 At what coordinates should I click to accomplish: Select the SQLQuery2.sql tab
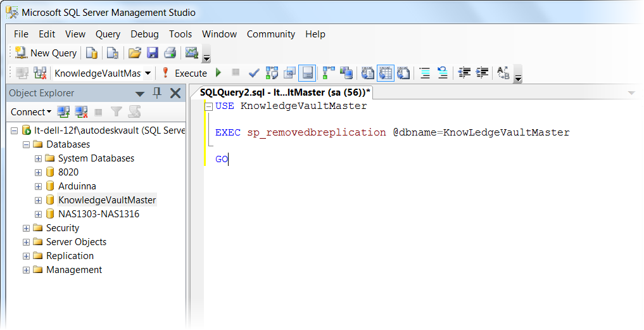(285, 92)
